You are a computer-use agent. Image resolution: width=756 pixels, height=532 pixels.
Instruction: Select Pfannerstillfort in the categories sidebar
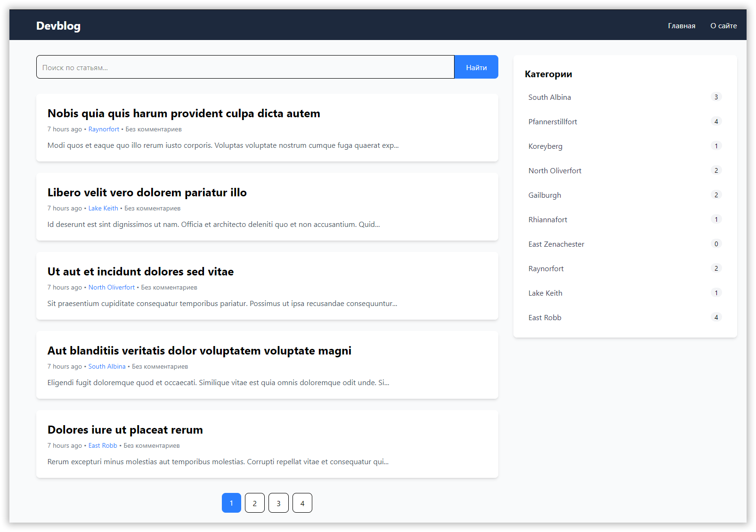(553, 122)
